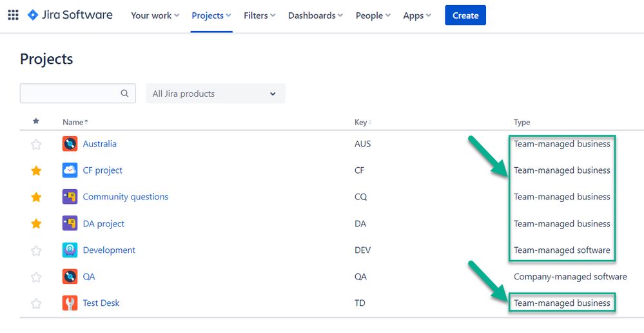
Task: Click the Community questions project avatar
Action: [70, 197]
